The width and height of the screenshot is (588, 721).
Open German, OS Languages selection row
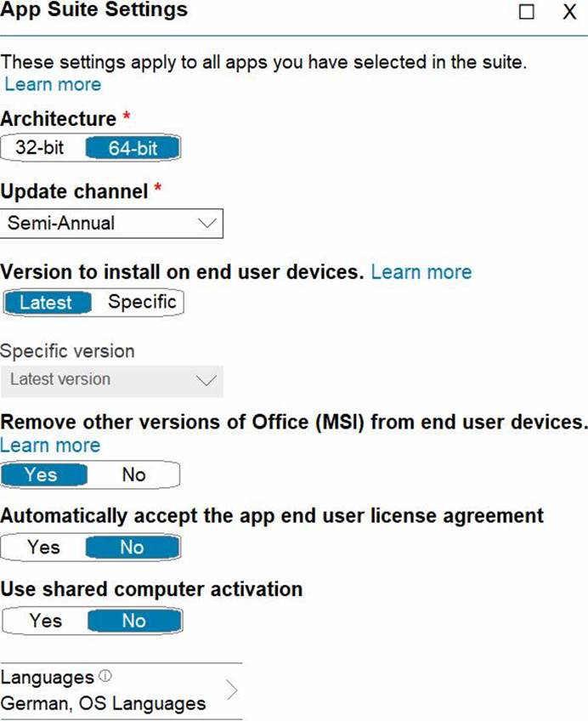pyautogui.click(x=104, y=703)
